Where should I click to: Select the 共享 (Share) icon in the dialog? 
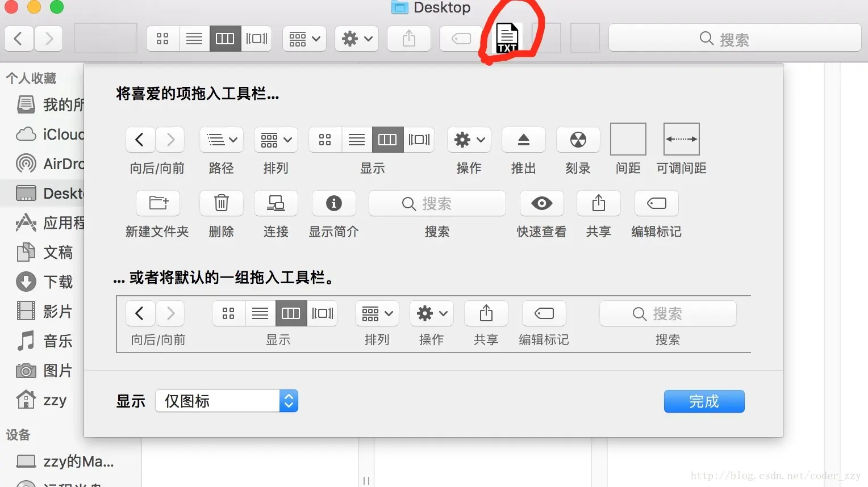tap(598, 203)
